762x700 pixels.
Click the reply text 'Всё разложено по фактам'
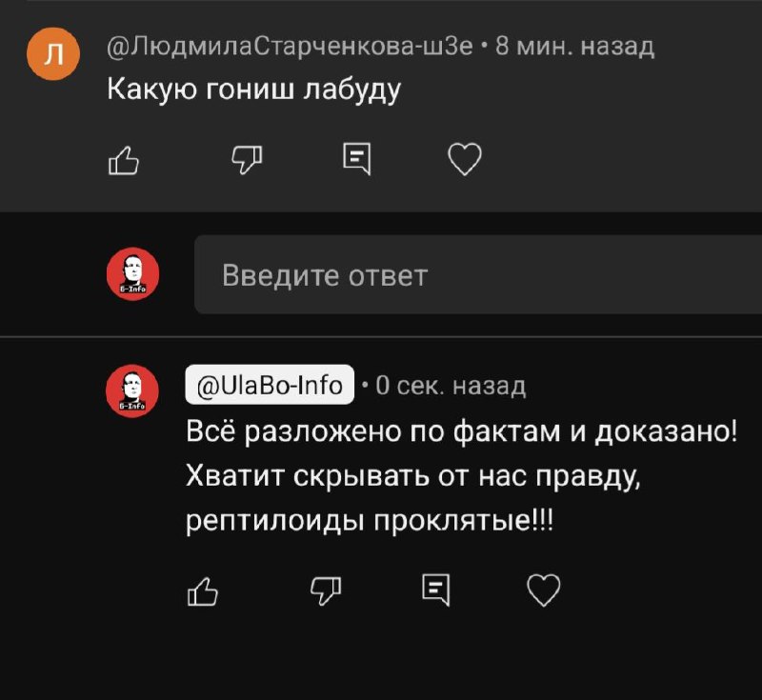373,430
